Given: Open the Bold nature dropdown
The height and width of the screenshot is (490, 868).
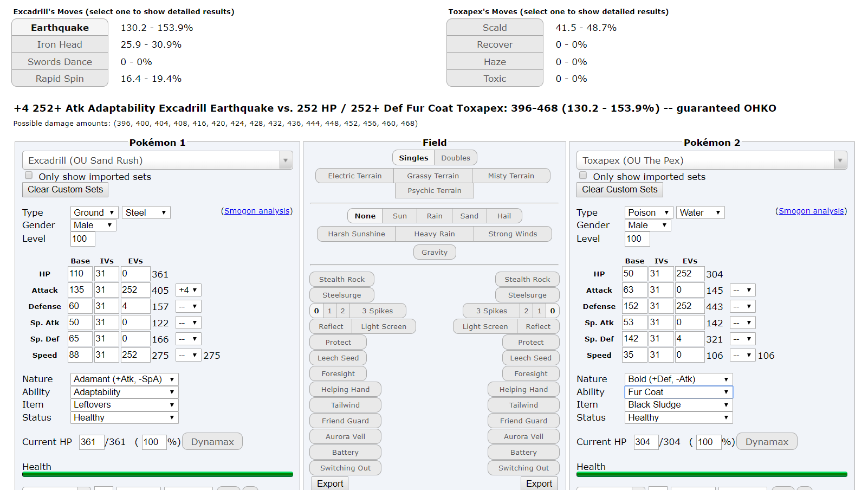Looking at the screenshot, I should [x=679, y=379].
